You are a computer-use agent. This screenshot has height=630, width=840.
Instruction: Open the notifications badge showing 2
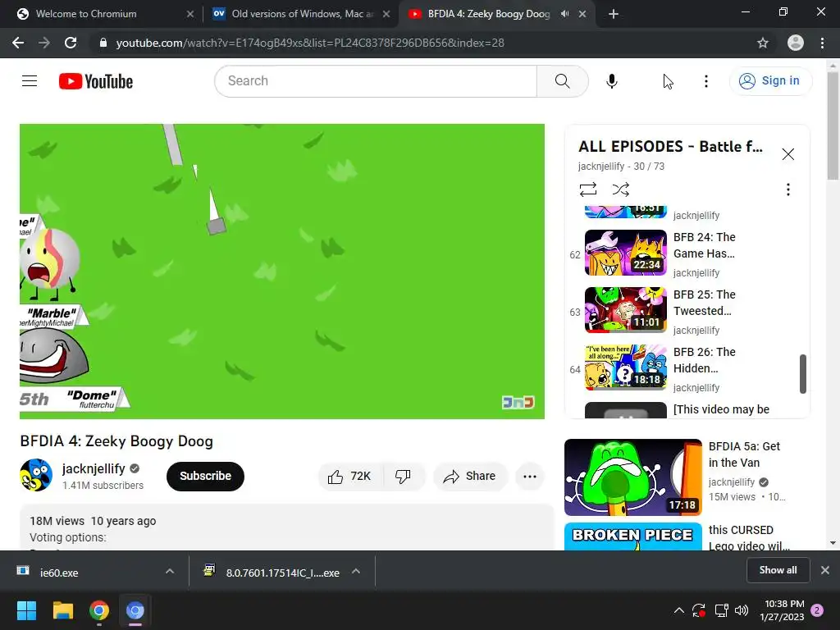coord(817,610)
